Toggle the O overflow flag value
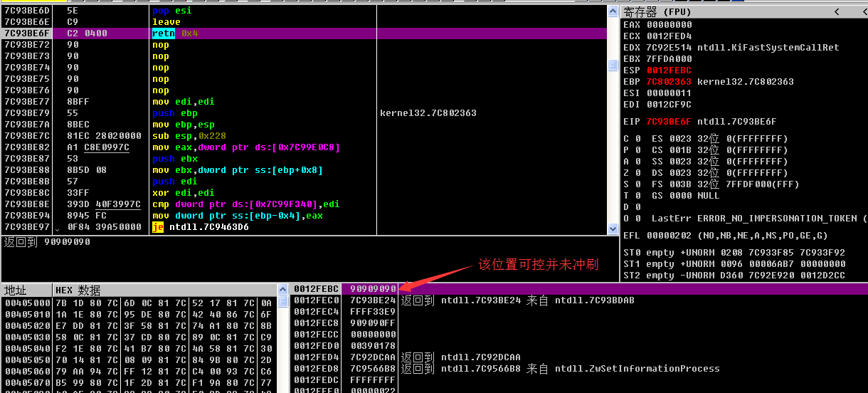 click(637, 219)
